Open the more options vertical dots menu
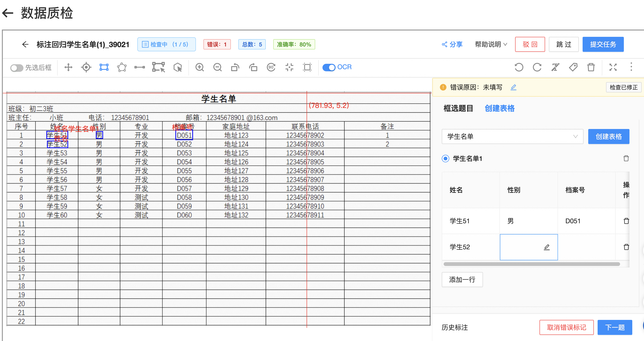The image size is (644, 341). [631, 67]
